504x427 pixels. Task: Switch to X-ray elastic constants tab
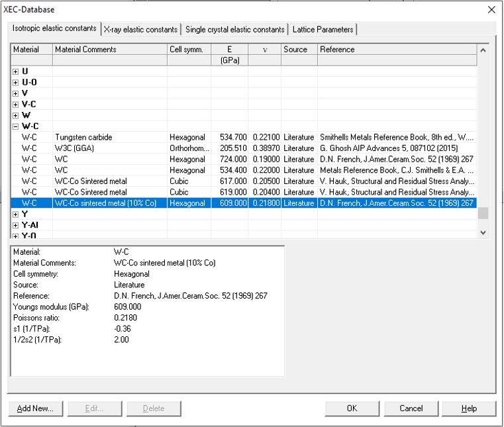coord(141,29)
